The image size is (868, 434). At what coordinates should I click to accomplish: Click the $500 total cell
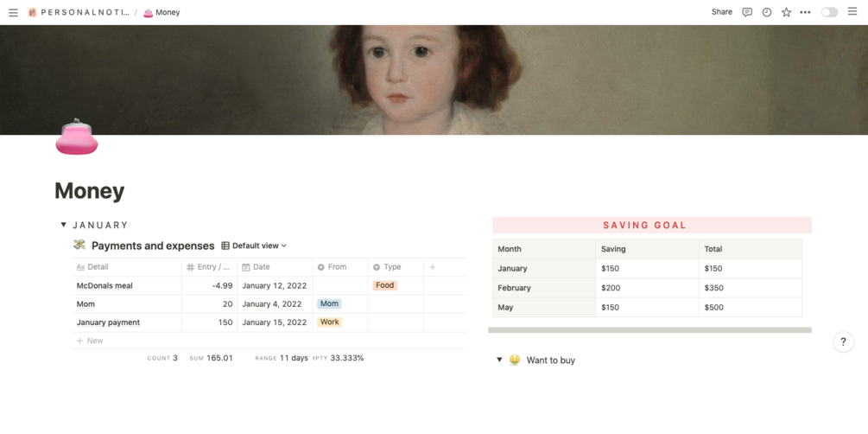point(750,307)
